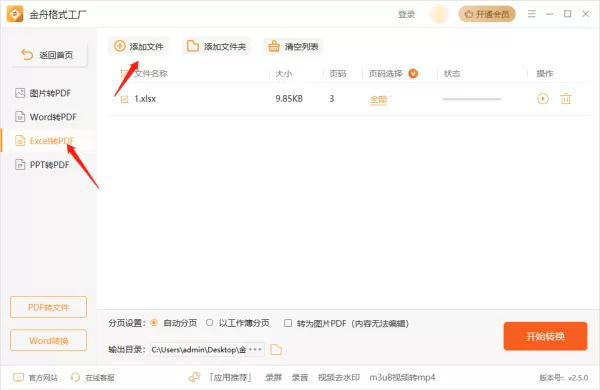The height and width of the screenshot is (390, 600).
Task: Click the 金舟格式工厂 app logo icon
Action: [x=15, y=14]
